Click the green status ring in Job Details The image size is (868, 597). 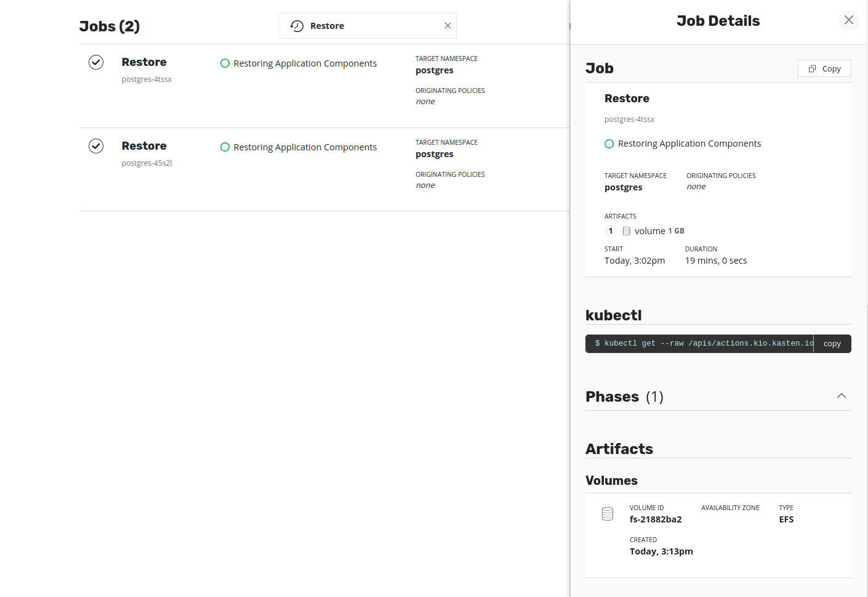pos(609,144)
